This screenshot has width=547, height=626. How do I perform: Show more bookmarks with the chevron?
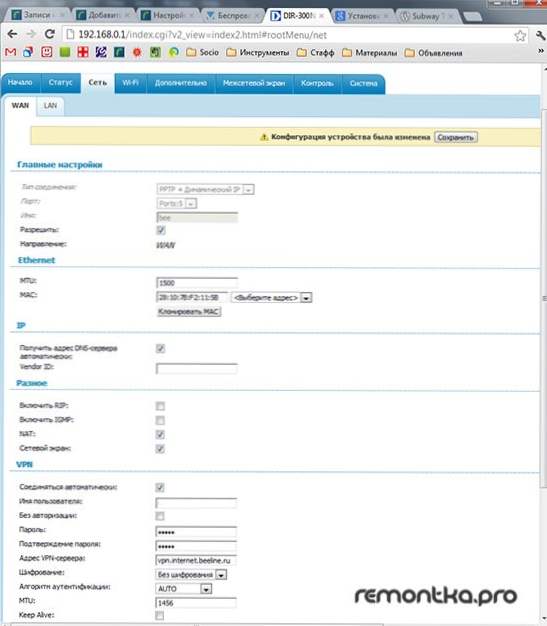coord(541,51)
